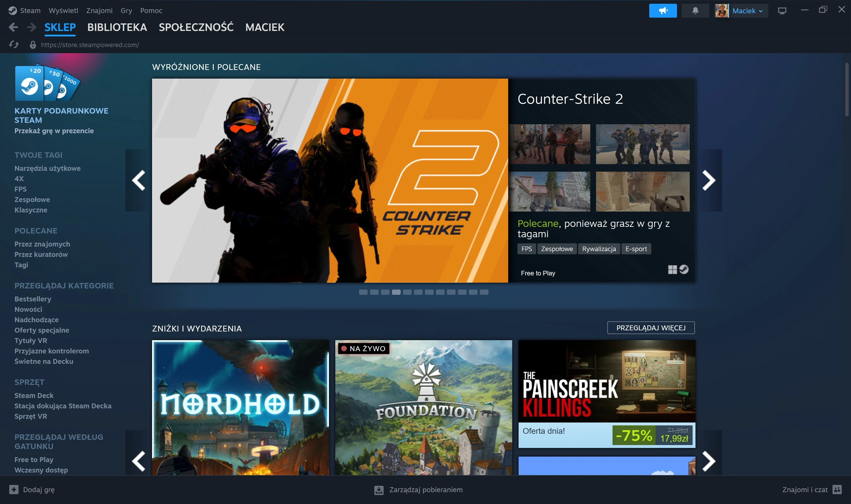Open the Steam menu
This screenshot has height=504, width=851.
coord(30,10)
